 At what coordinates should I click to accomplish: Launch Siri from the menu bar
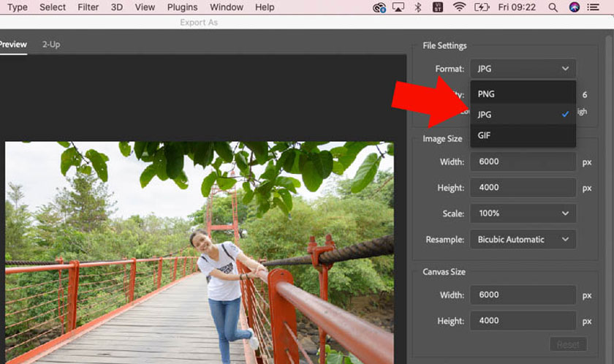tap(575, 7)
